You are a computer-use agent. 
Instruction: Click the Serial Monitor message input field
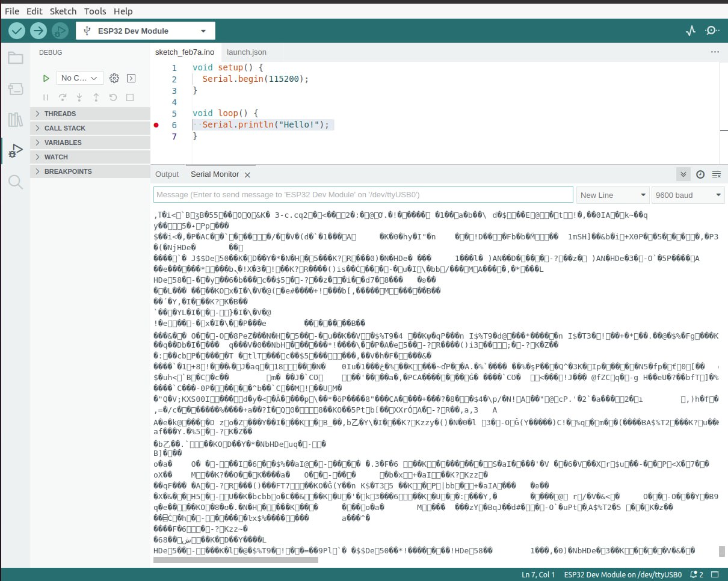tap(363, 195)
